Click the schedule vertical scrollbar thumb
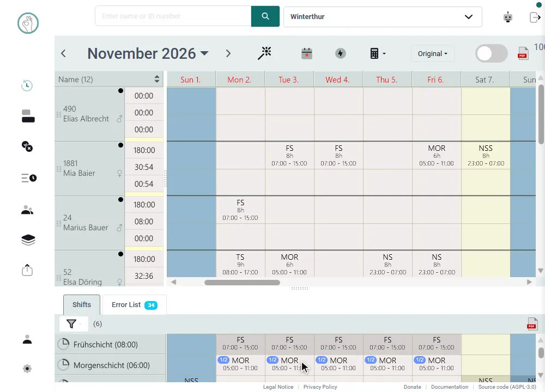The height and width of the screenshot is (392, 545). click(x=541, y=113)
